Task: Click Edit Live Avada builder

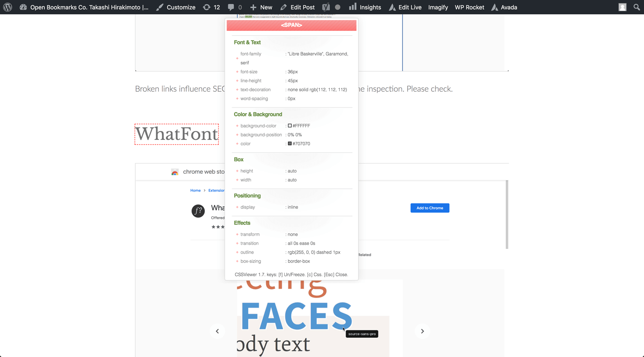Action: tap(405, 7)
